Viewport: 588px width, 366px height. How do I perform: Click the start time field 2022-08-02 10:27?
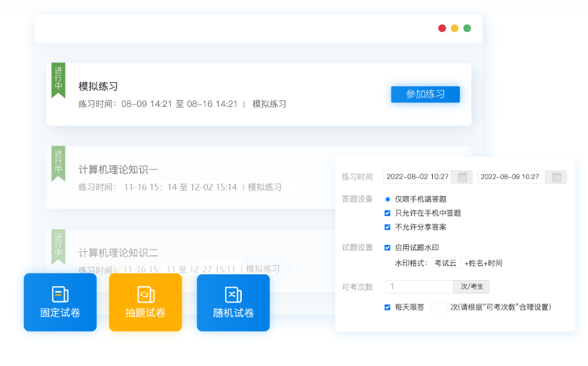coord(417,177)
